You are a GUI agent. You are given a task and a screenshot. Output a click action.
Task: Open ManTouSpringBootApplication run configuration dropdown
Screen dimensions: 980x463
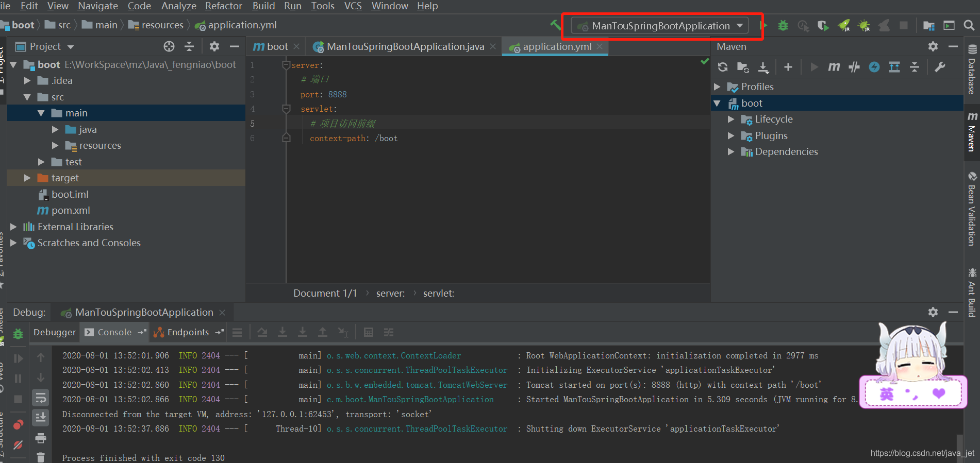click(660, 25)
